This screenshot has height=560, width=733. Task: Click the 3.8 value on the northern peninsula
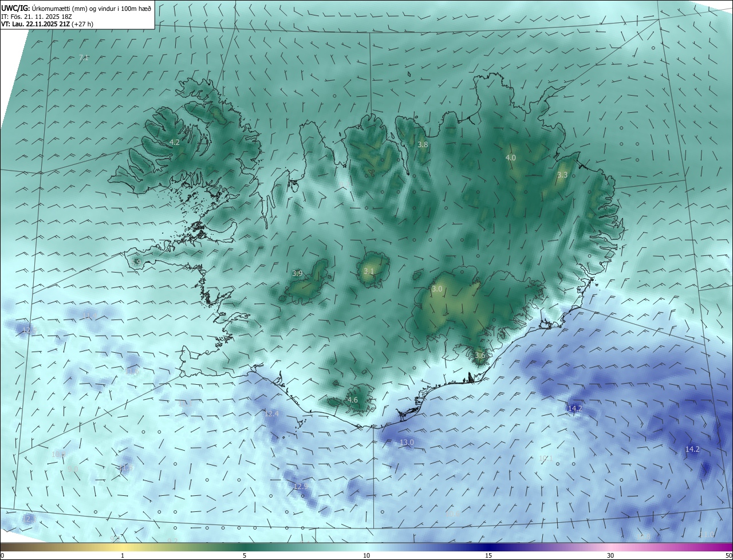coord(423,145)
